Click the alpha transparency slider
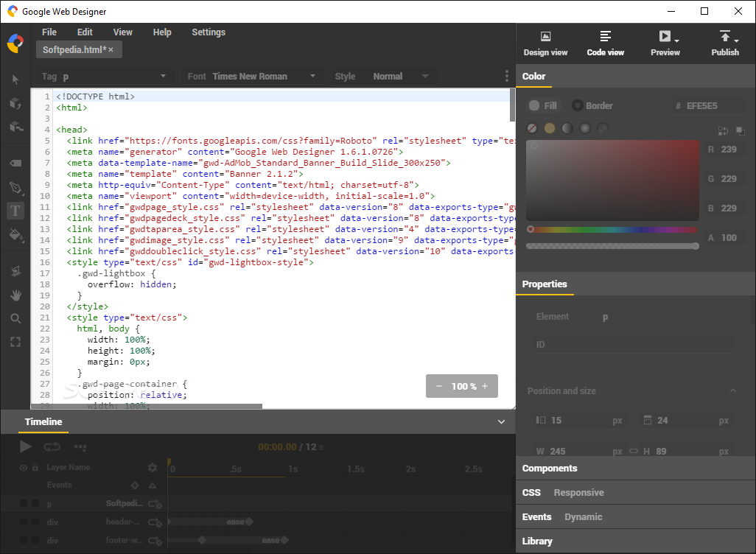The image size is (756, 554). tap(612, 246)
